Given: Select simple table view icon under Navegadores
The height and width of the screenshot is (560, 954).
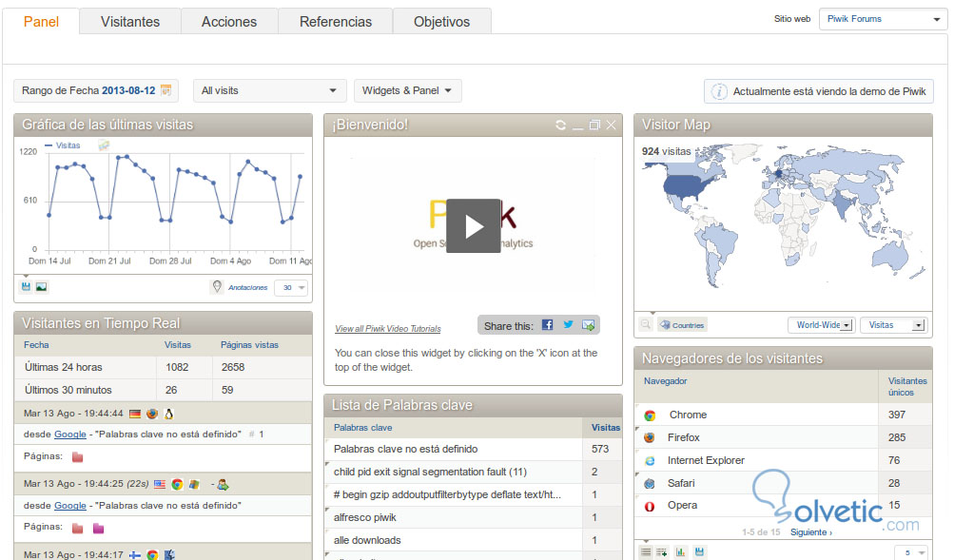Looking at the screenshot, I should 646,552.
